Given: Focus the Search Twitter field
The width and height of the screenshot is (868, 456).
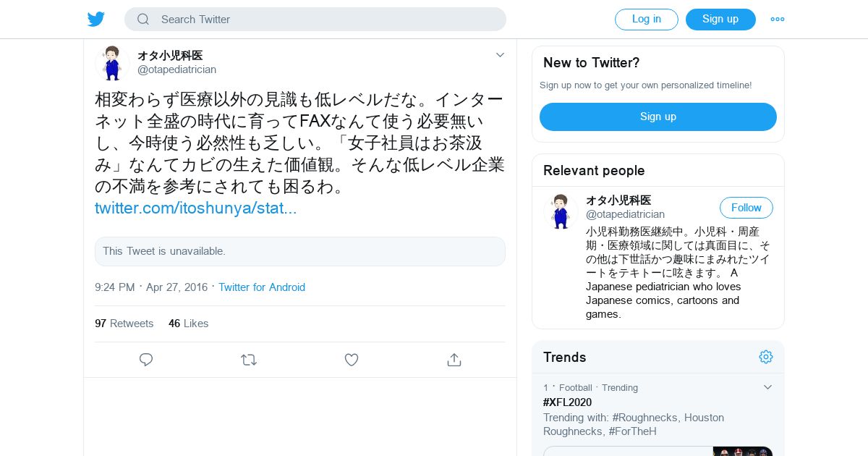Looking at the screenshot, I should (x=315, y=20).
